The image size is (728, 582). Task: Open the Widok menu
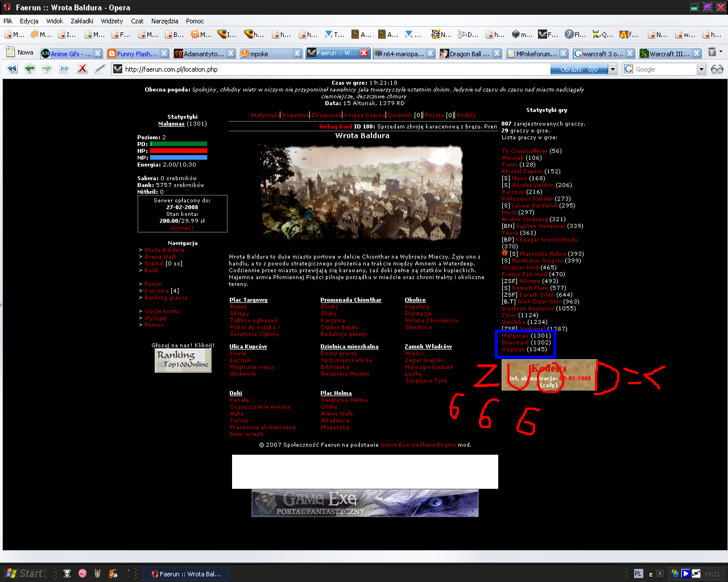(x=55, y=21)
